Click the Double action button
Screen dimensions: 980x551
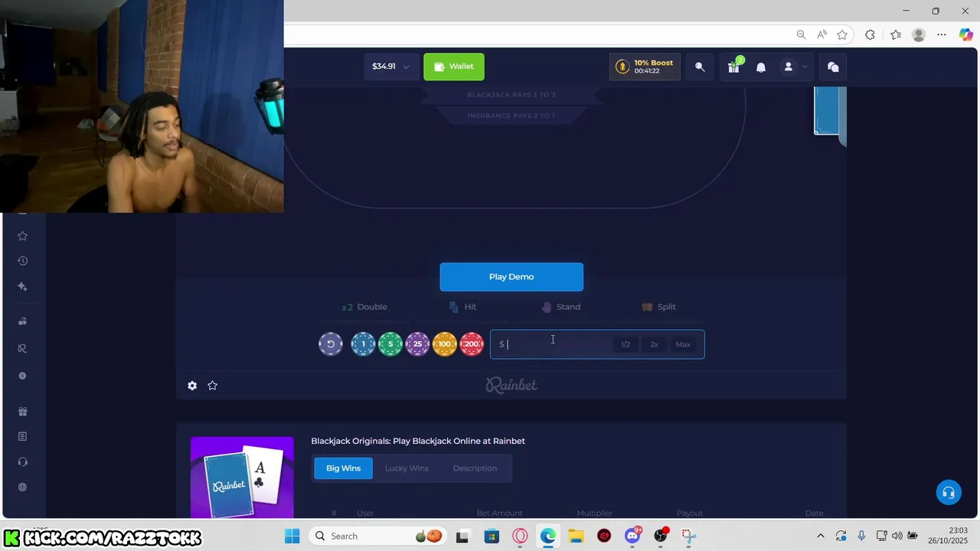364,307
